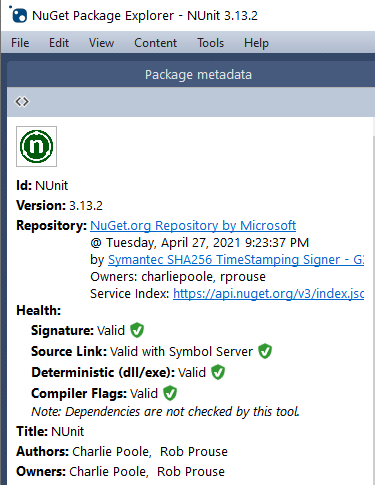Toggle XML view with the angle brackets icon
Viewport: 375px width, 485px height.
click(22, 101)
